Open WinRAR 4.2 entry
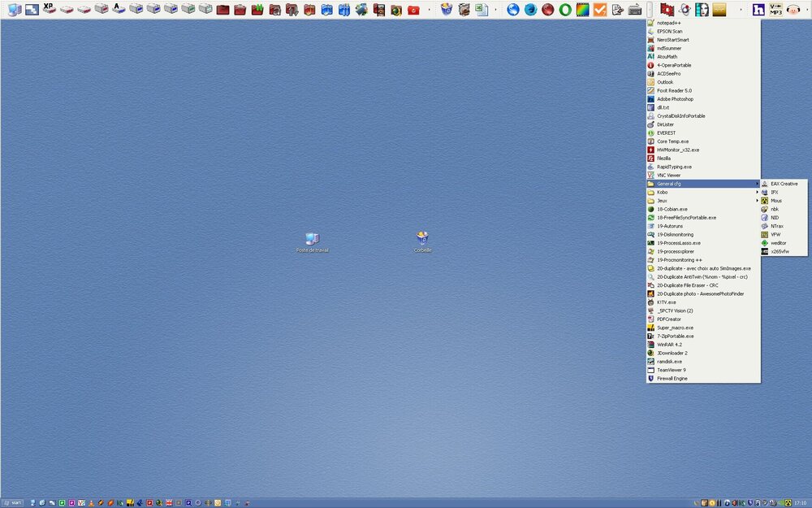Image resolution: width=812 pixels, height=508 pixels. coord(672,345)
